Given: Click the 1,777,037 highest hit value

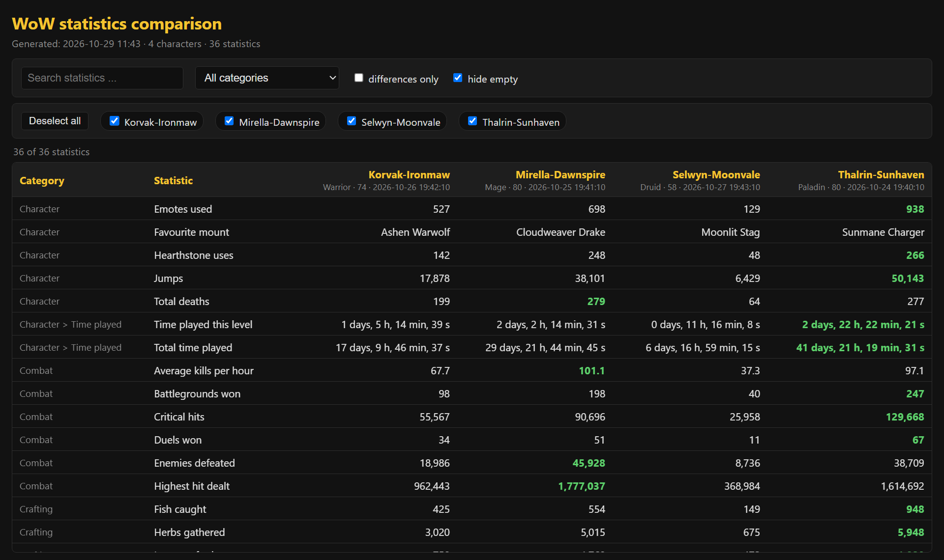Looking at the screenshot, I should coord(581,486).
